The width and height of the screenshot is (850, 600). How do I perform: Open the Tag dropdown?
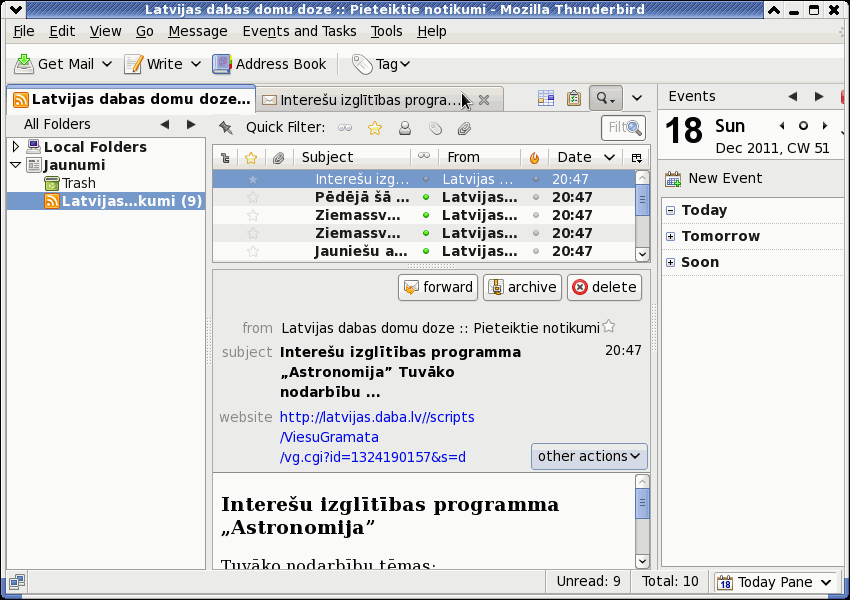click(x=381, y=64)
